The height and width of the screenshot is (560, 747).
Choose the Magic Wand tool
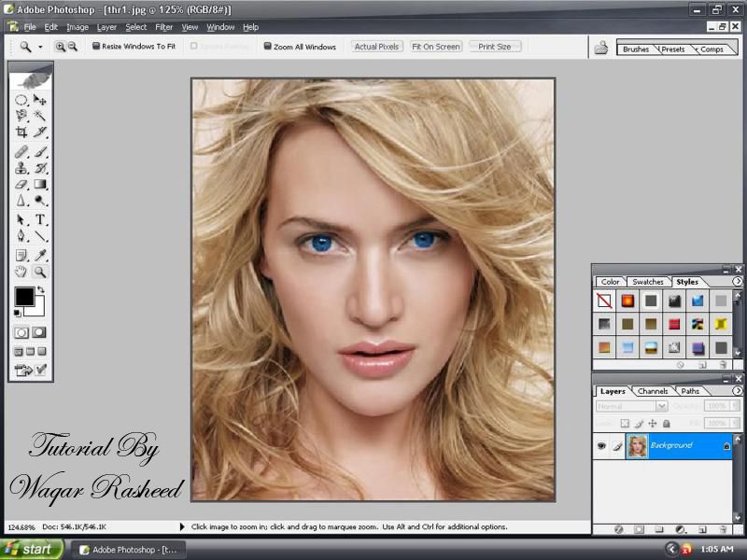click(x=40, y=115)
